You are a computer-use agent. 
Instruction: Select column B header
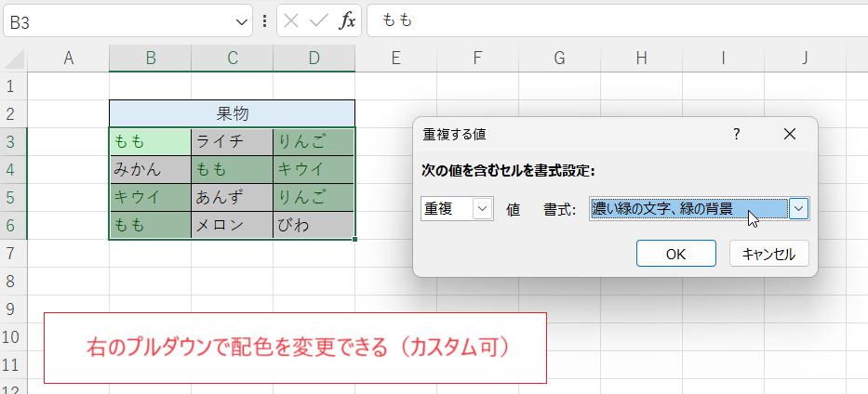[151, 58]
